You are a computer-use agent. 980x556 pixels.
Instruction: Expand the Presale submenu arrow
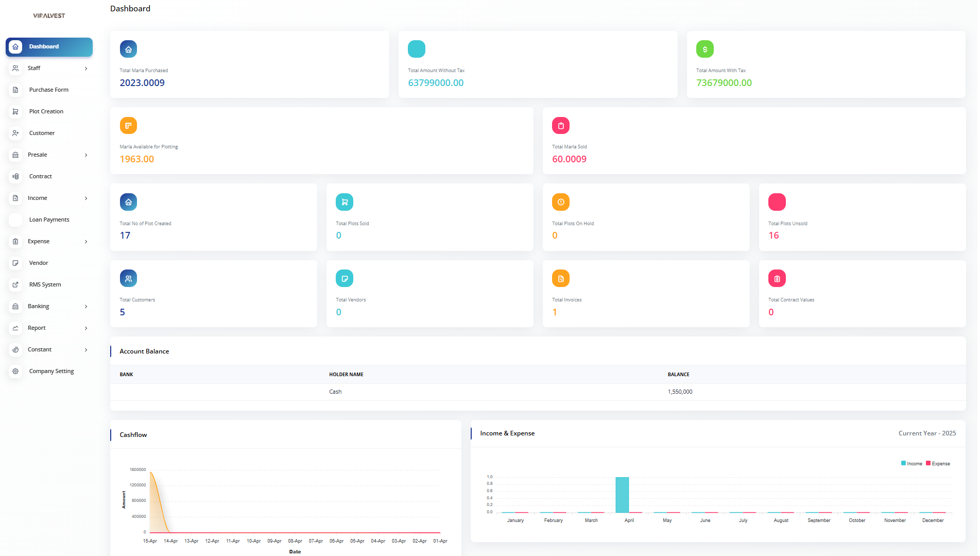coord(86,155)
